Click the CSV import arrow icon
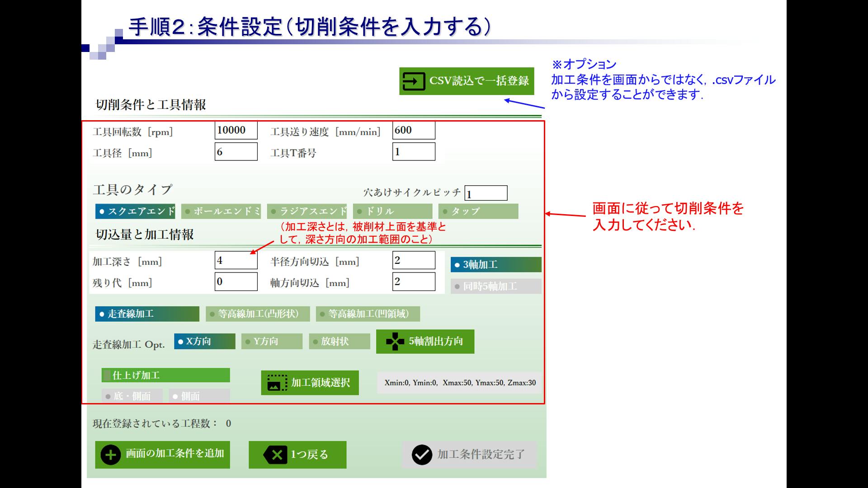The width and height of the screenshot is (868, 488). (413, 81)
